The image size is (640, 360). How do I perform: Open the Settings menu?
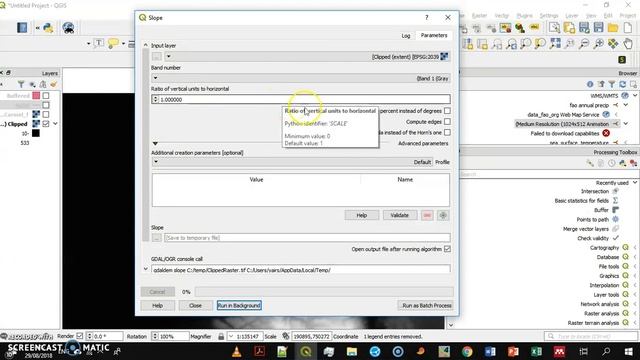[549, 16]
